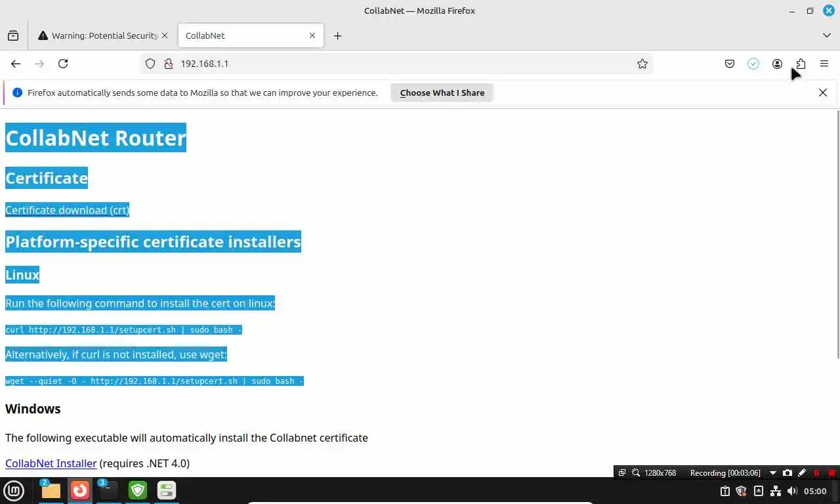Minimize the Firefox window
Image resolution: width=840 pixels, height=504 pixels.
point(792,10)
